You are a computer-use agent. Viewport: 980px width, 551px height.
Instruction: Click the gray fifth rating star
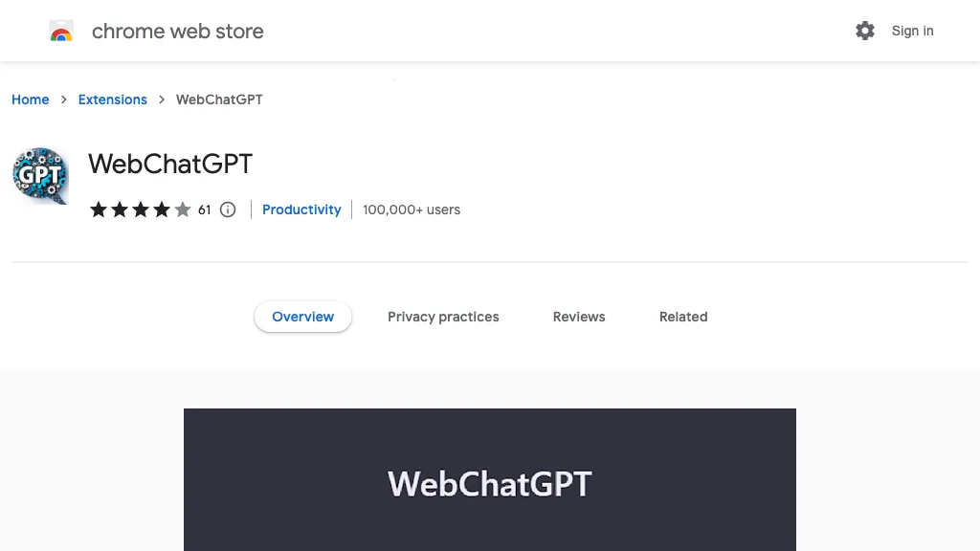(x=183, y=209)
